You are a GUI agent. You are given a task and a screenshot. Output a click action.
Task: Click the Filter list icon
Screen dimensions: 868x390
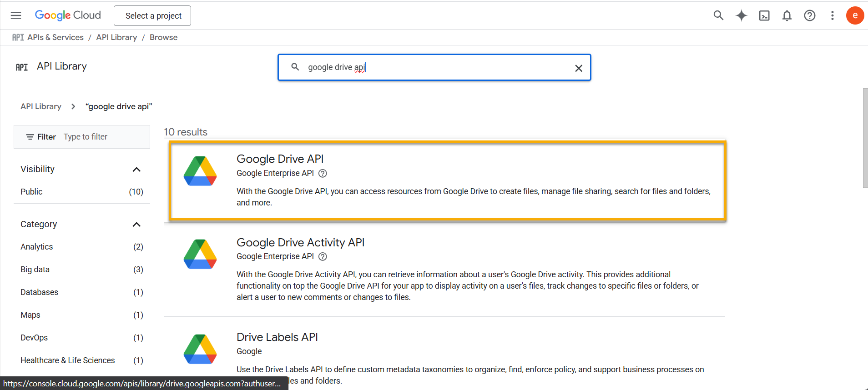click(30, 137)
